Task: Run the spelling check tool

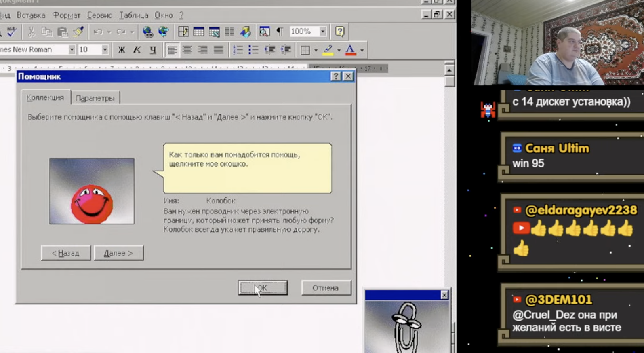Action: (11, 32)
